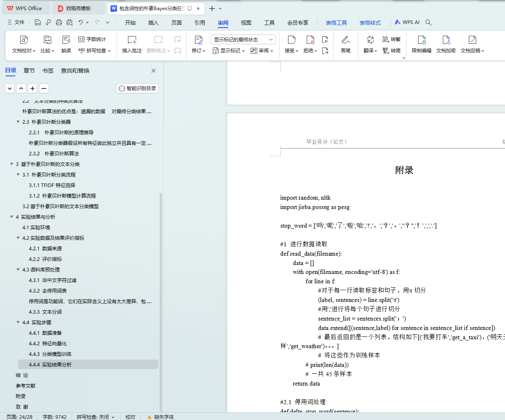Click 拒绝 reject changes icon
The height and width of the screenshot is (420, 505).
click(310, 40)
